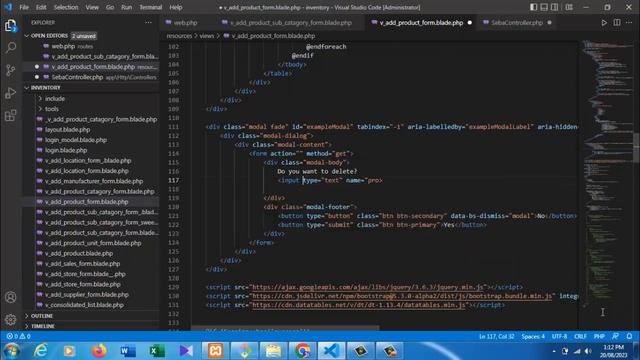
Task: Open v_add_manufacturer_form.blade.php file
Action: coord(94,181)
